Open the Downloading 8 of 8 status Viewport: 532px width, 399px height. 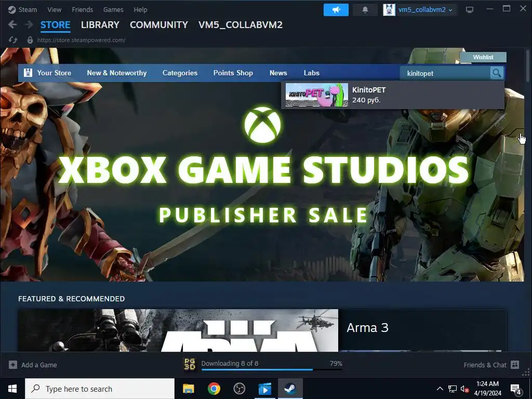tap(230, 363)
